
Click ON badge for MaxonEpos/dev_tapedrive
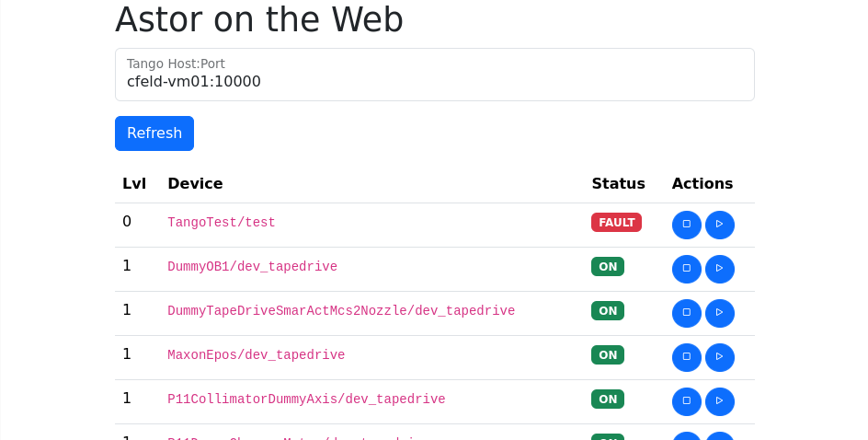click(x=608, y=354)
